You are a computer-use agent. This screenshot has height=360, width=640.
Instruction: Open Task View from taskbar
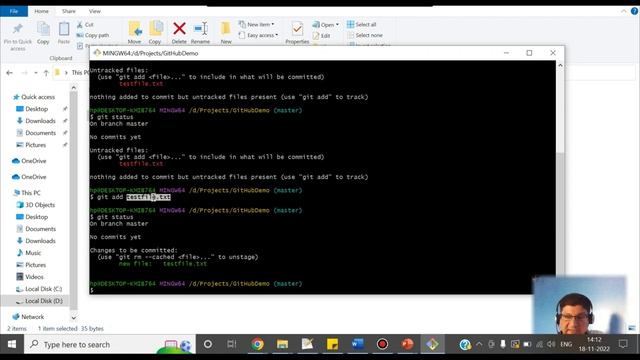(x=232, y=344)
